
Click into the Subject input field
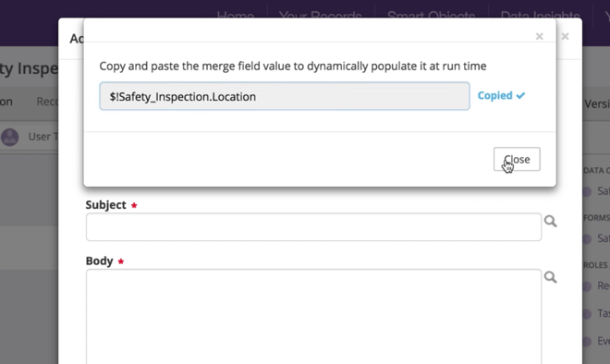313,226
